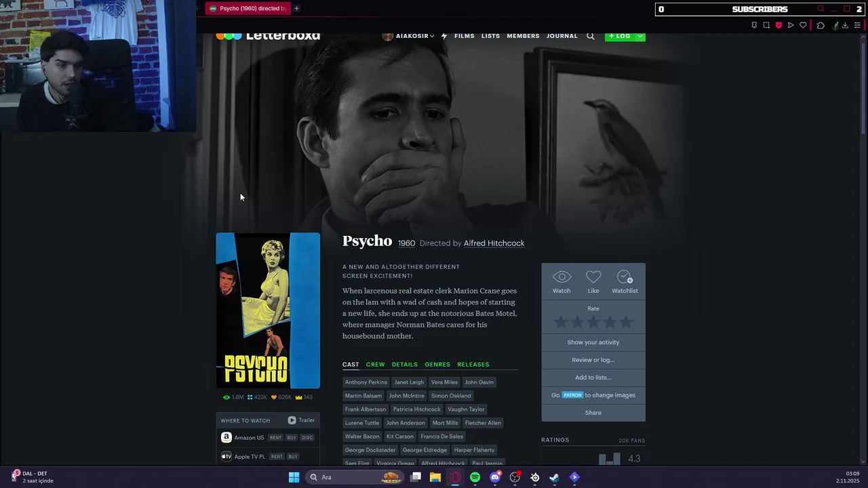Select the Psycho (1960) browser tab
This screenshot has width=868, height=488.
click(248, 8)
